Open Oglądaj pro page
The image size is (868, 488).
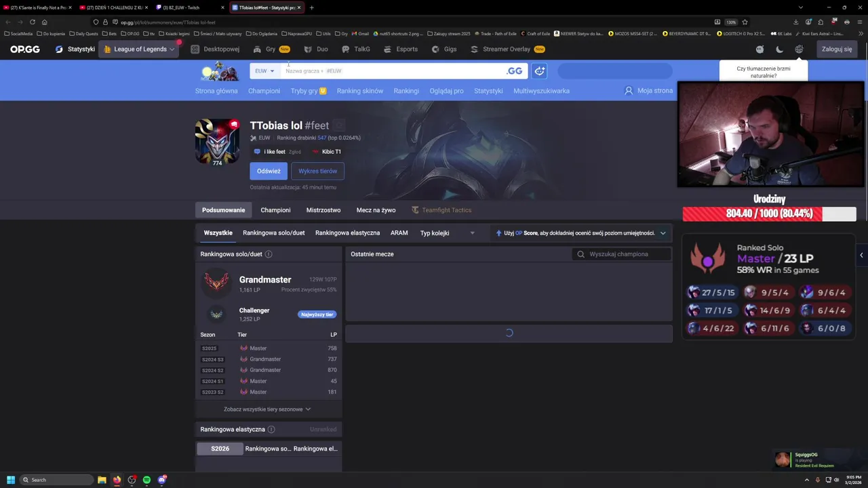[446, 91]
